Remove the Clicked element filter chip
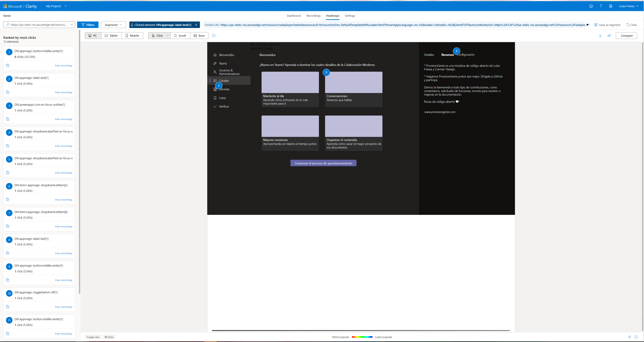This screenshot has width=644, height=342. (196, 25)
